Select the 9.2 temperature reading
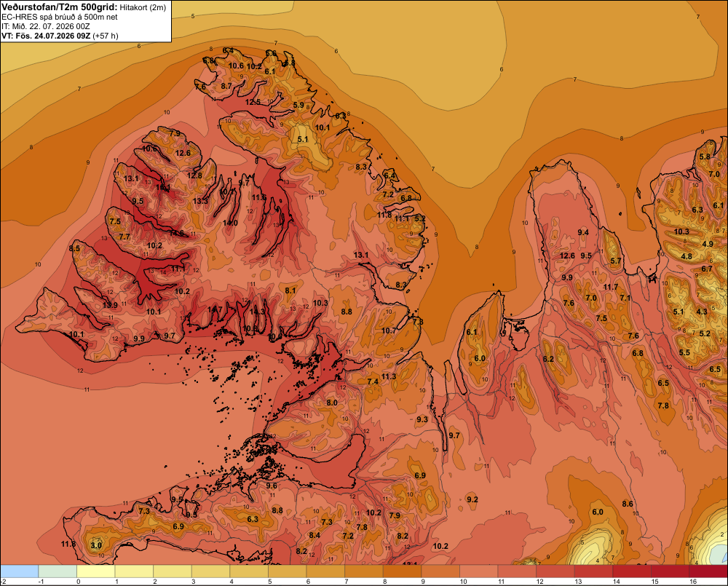Image resolution: width=728 pixels, height=586 pixels. [x=472, y=499]
